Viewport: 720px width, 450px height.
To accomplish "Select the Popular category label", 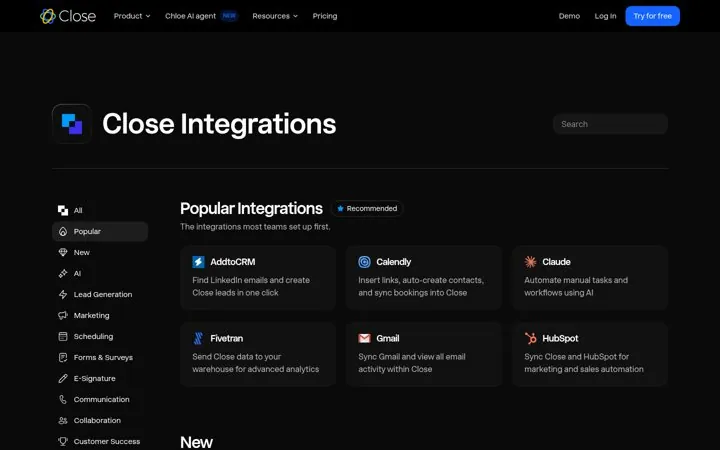I will (87, 231).
